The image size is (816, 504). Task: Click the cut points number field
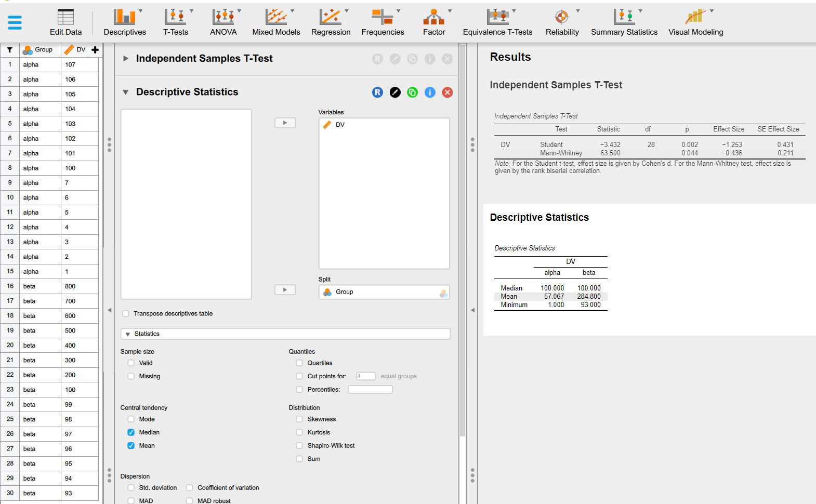(x=366, y=376)
